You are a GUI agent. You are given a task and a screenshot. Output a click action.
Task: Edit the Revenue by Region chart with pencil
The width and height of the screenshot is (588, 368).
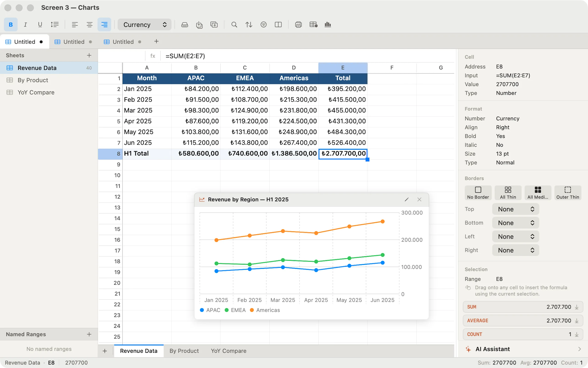point(407,200)
